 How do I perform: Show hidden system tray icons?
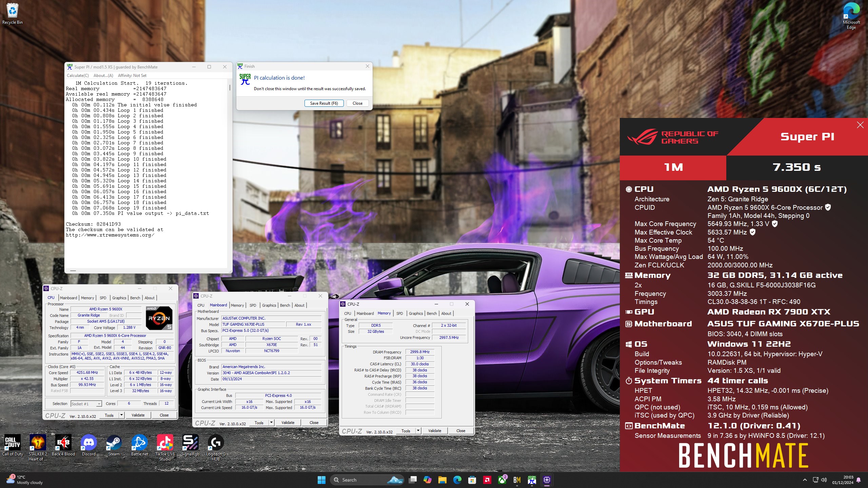coord(805,480)
